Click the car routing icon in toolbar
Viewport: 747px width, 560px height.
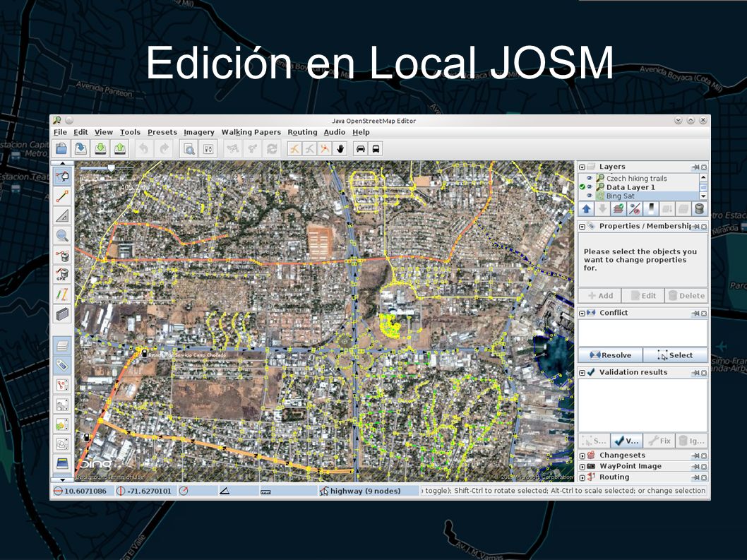click(x=361, y=149)
